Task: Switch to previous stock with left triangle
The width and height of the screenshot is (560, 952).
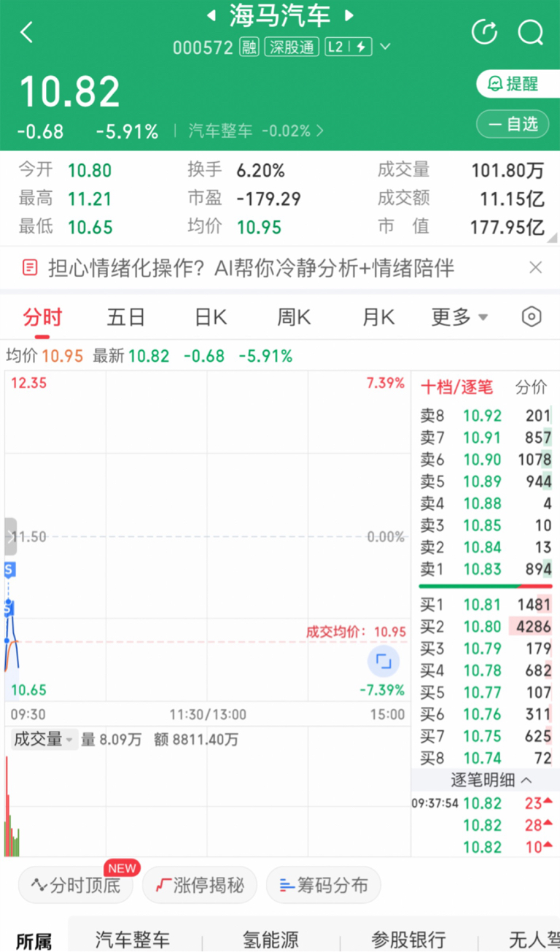Action: click(x=211, y=15)
